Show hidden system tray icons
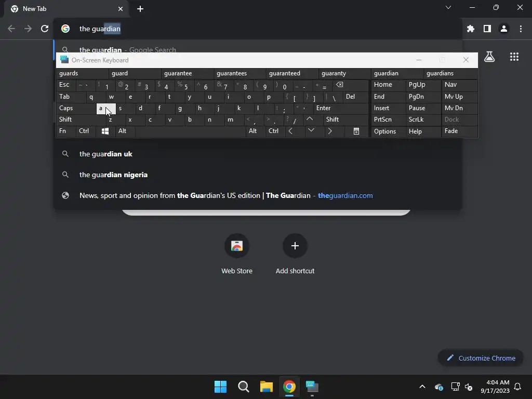The height and width of the screenshot is (399, 532). tap(422, 387)
